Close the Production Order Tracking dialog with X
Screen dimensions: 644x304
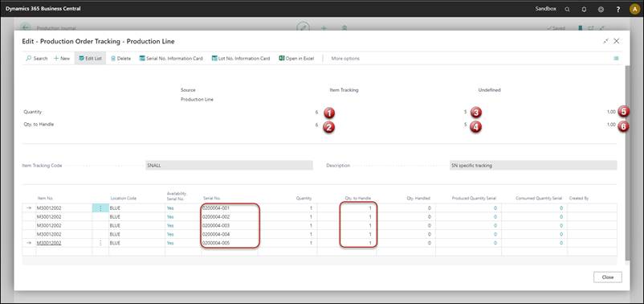[x=617, y=41]
